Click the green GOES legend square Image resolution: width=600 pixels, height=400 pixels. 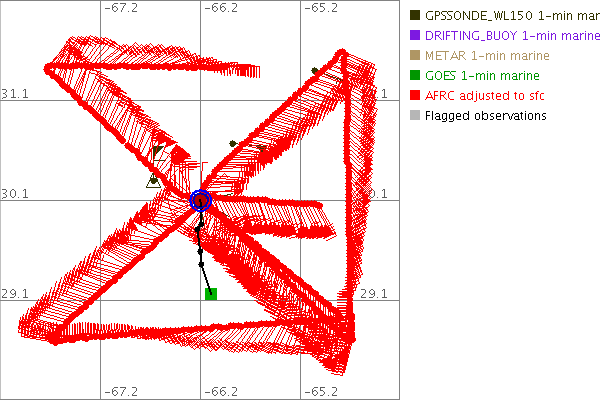click(413, 76)
